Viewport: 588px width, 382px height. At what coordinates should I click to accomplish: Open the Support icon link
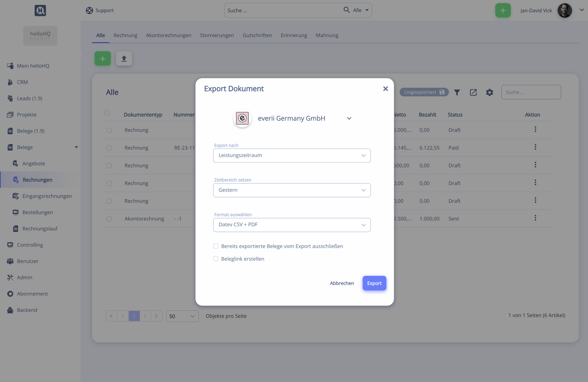coord(89,10)
